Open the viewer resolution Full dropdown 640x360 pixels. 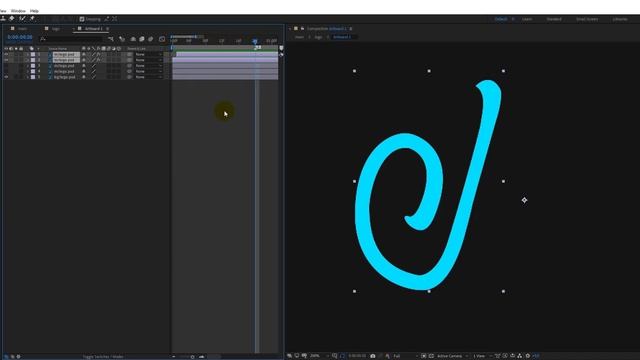tap(405, 356)
